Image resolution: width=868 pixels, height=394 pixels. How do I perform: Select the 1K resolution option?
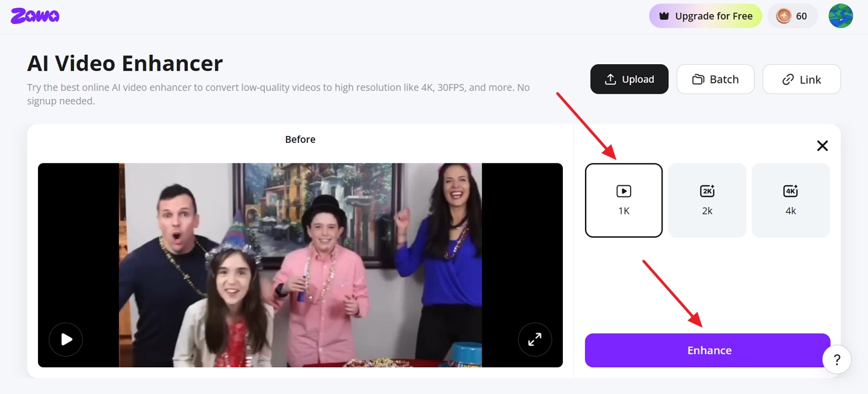[x=624, y=200]
